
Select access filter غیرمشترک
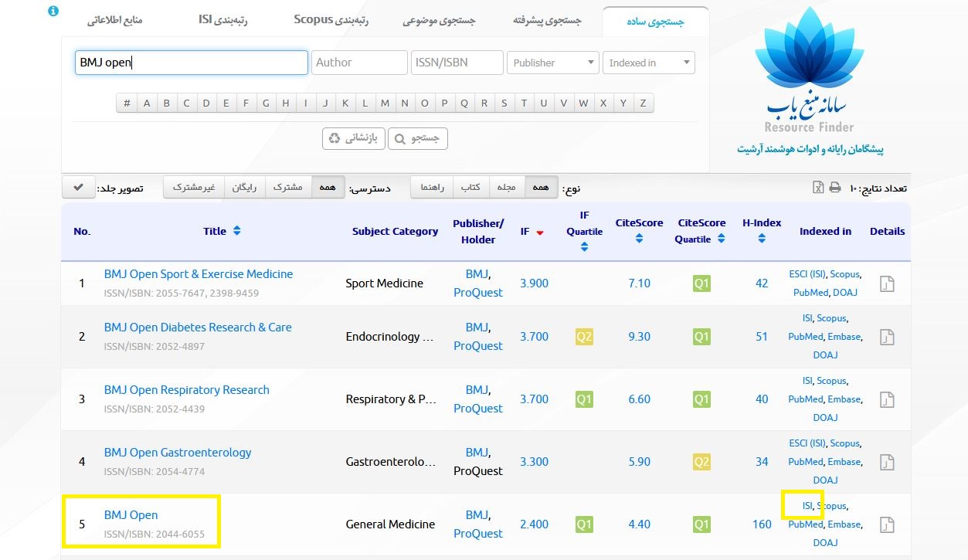point(194,188)
